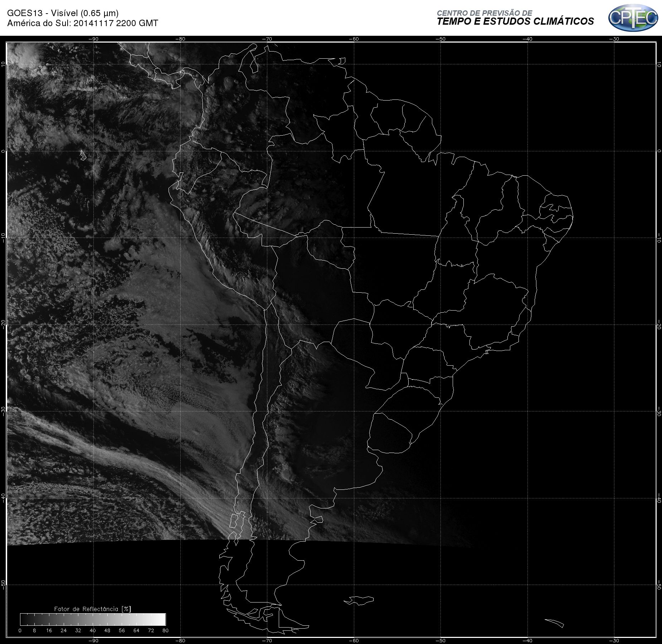Click 'TEMPO E ESTUDOS CLIMÁTICOS' header text
Image resolution: width=662 pixels, height=644 pixels.
pos(515,22)
